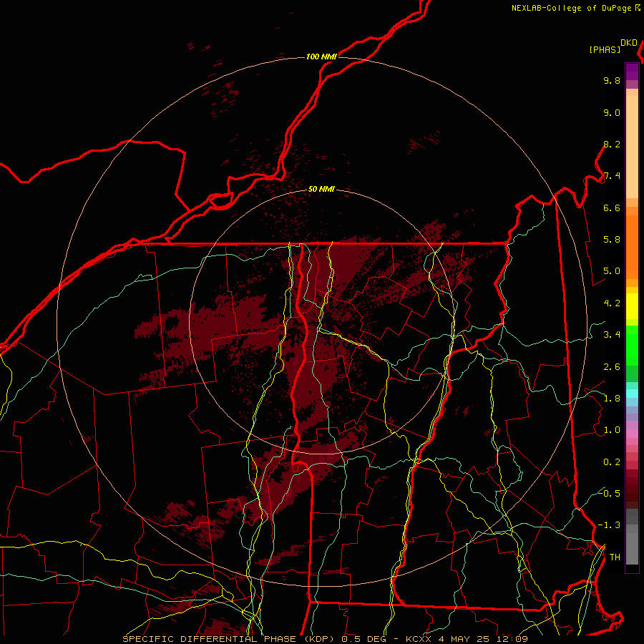Image resolution: width=644 pixels, height=644 pixels.
Task: Click the 7.4 scale value
Action: pyautogui.click(x=612, y=176)
